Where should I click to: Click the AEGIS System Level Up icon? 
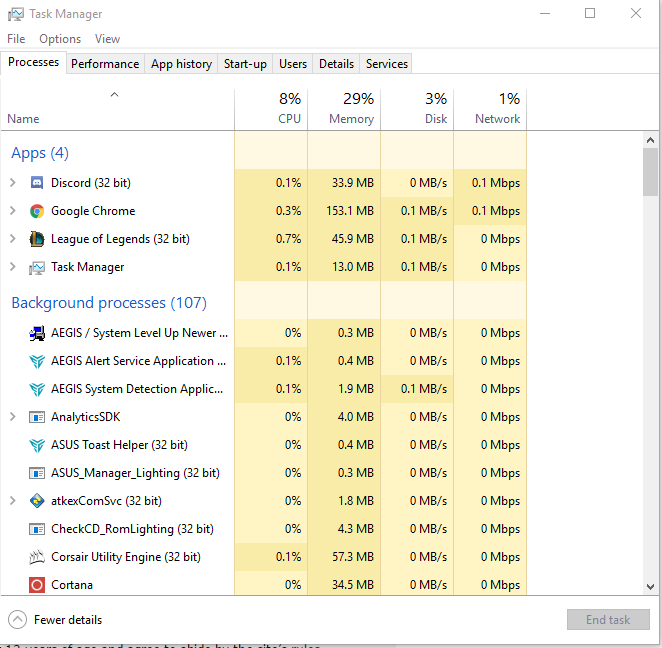(x=37, y=333)
